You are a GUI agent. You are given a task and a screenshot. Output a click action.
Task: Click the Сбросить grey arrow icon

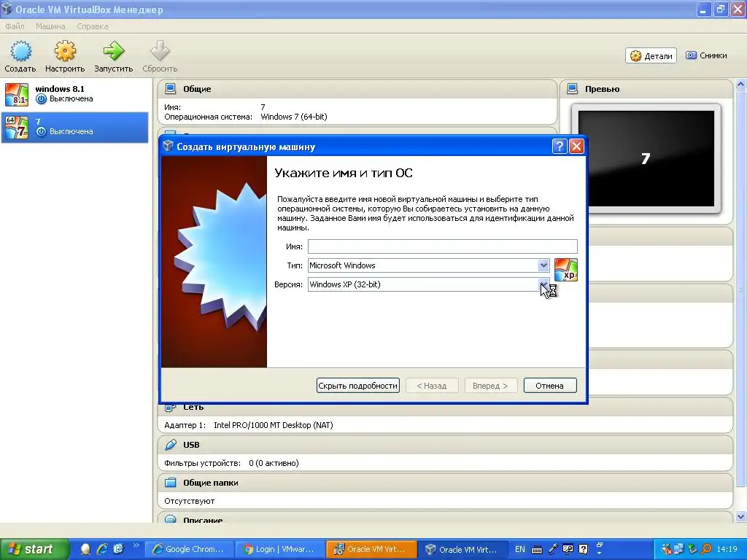160,51
